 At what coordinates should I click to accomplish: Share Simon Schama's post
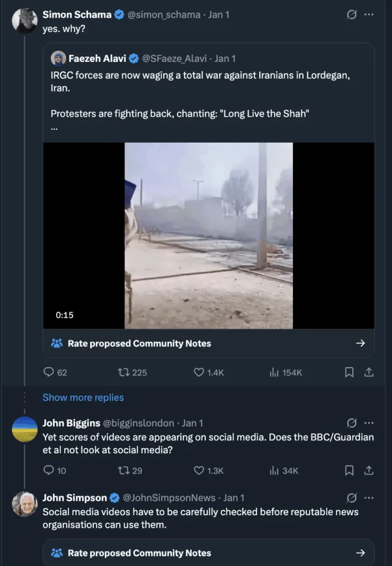pos(369,373)
